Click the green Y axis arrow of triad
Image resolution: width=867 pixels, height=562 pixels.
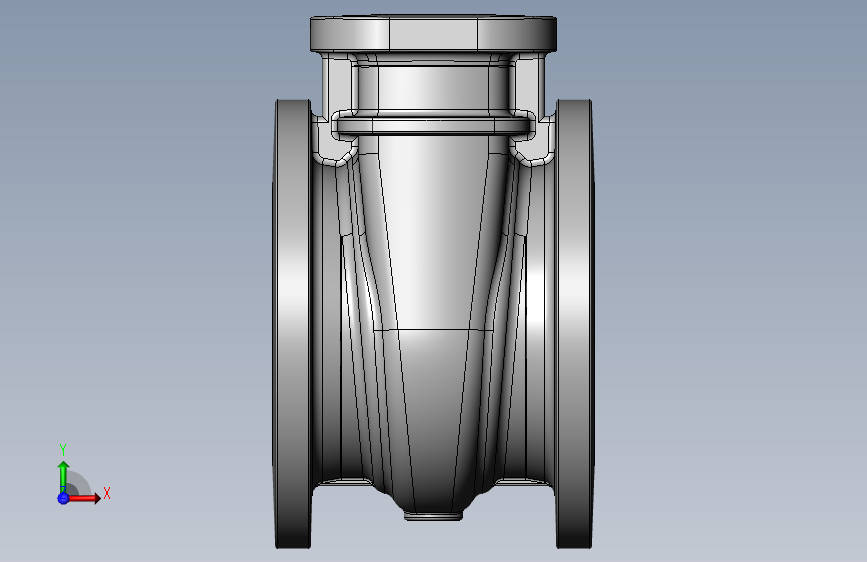pyautogui.click(x=63, y=477)
